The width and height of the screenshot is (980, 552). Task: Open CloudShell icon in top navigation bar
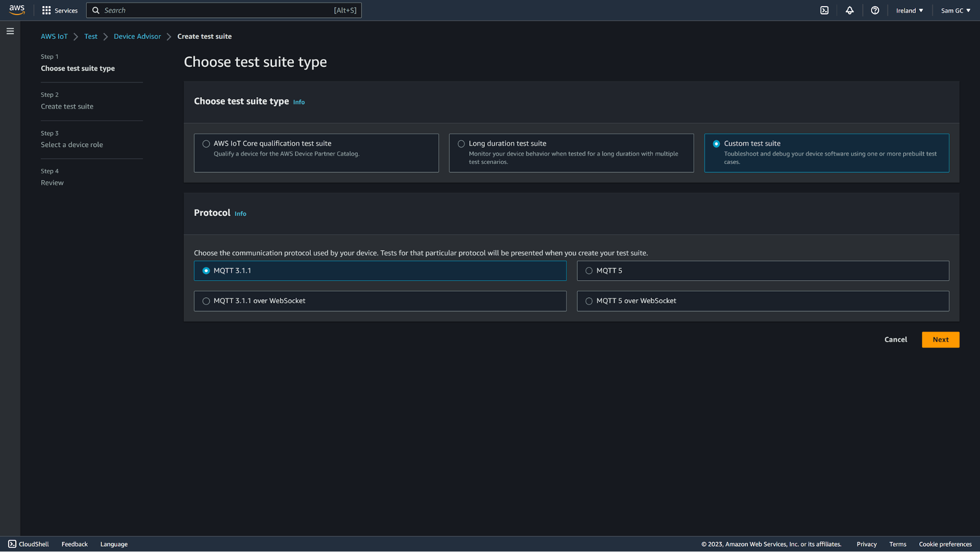[x=824, y=10]
